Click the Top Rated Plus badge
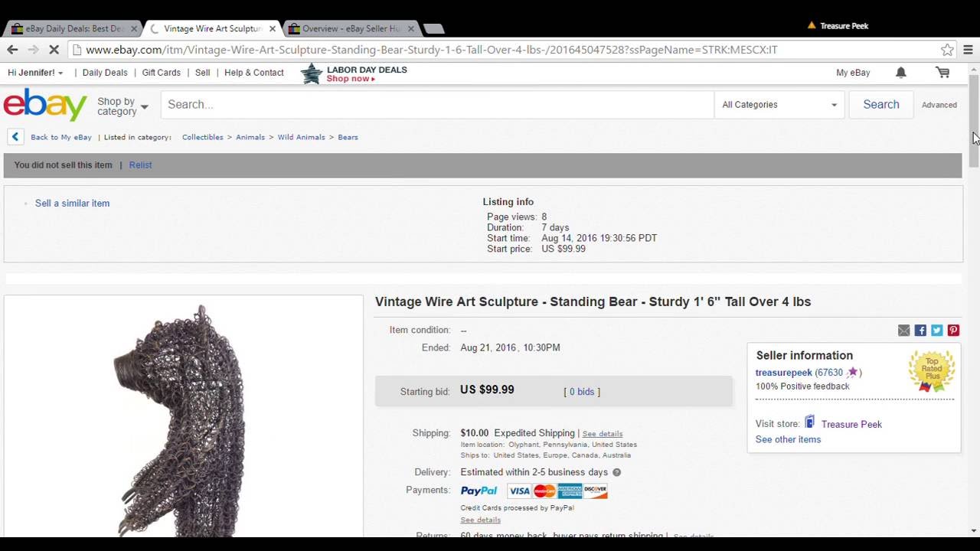The image size is (980, 551). tap(932, 371)
